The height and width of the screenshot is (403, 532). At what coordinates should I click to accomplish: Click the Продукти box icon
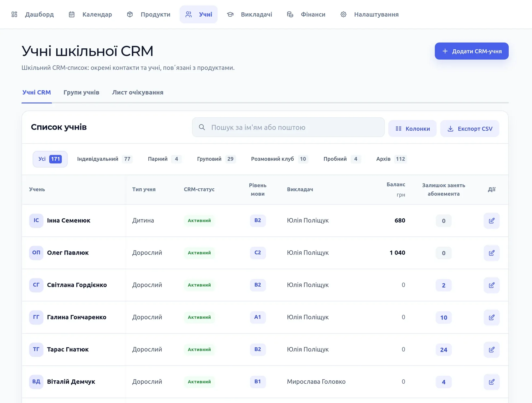point(130,14)
